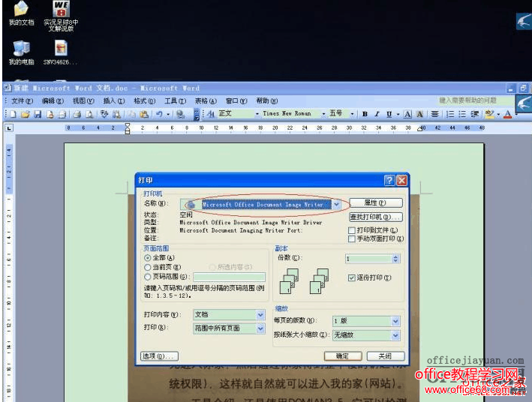Click the Increase Indent icon
The image size is (532, 402).
click(x=475, y=114)
